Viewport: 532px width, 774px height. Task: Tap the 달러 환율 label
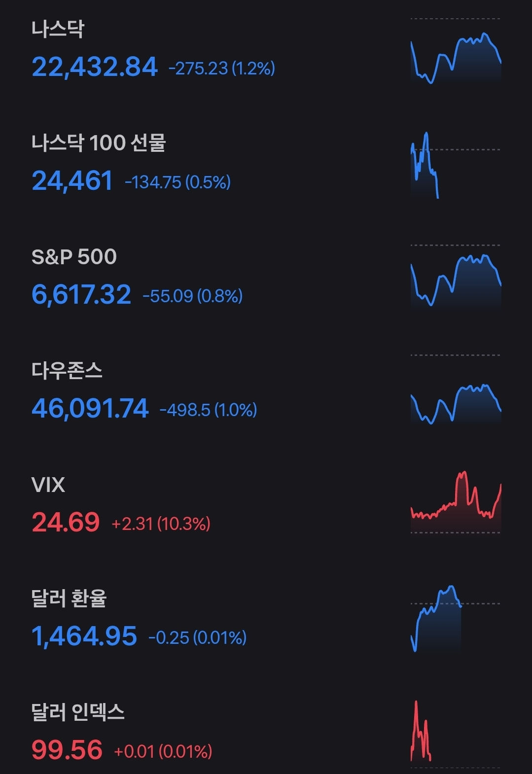[69, 598]
